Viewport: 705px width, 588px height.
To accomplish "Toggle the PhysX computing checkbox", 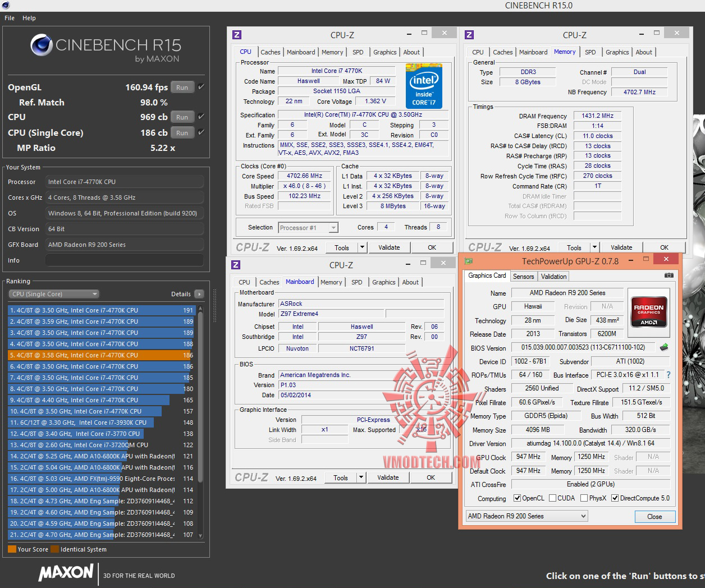I will (x=584, y=498).
